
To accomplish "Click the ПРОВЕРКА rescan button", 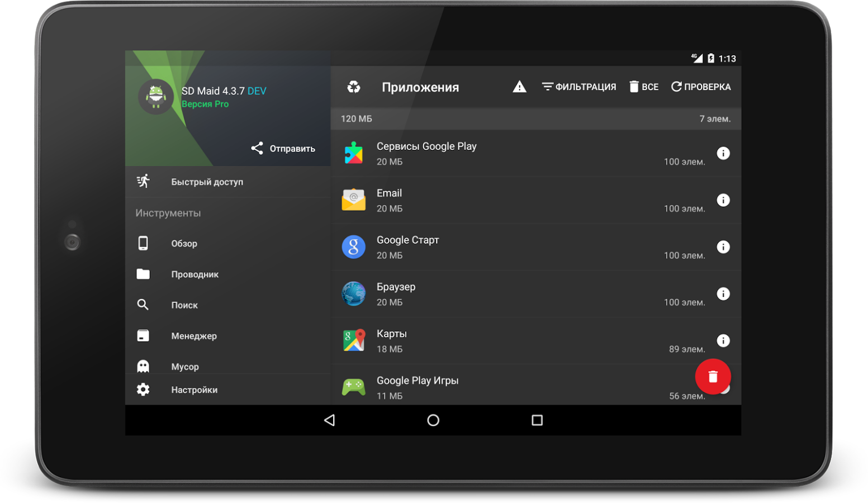I will coord(701,87).
